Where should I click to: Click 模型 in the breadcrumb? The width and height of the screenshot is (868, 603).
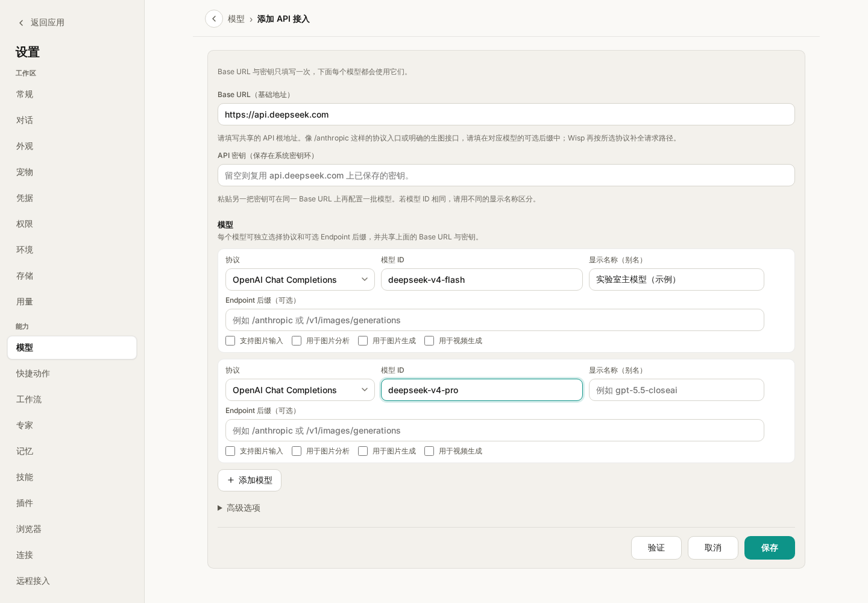(x=236, y=19)
